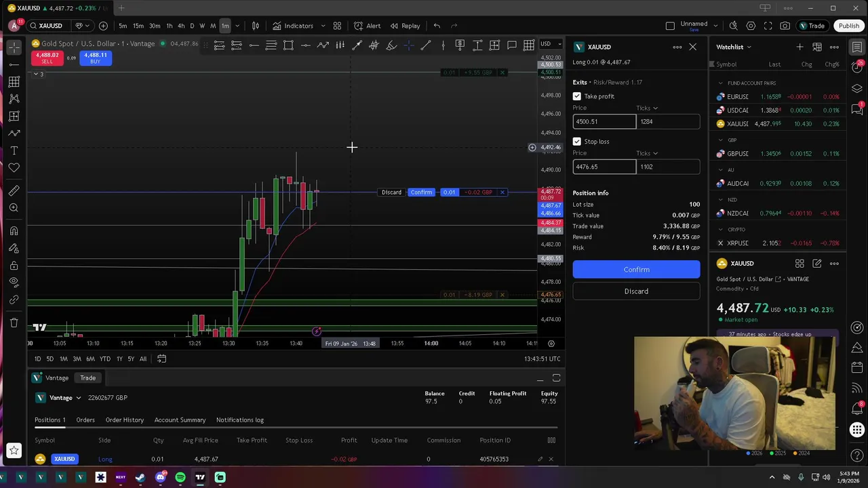Confirm the order in the side panel

point(636,270)
